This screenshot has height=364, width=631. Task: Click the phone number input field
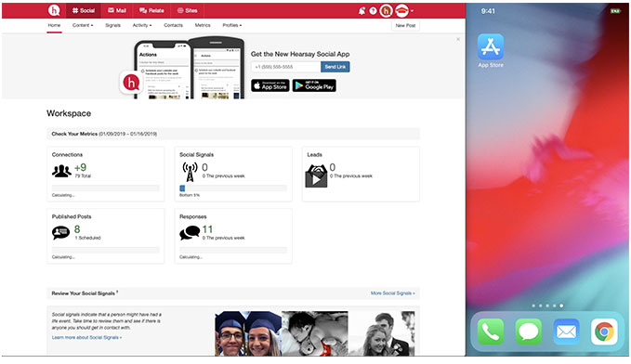(285, 67)
